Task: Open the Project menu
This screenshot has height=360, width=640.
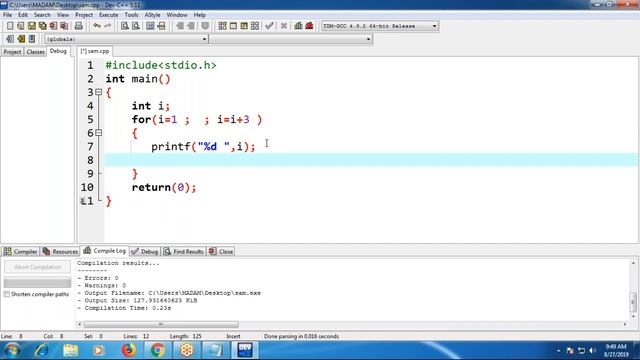Action: (x=84, y=15)
